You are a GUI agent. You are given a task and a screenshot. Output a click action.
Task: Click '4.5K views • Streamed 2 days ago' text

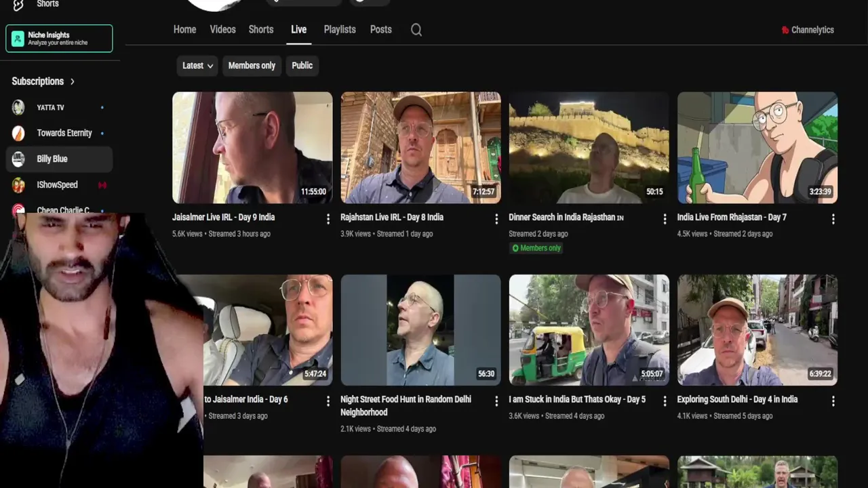(724, 234)
